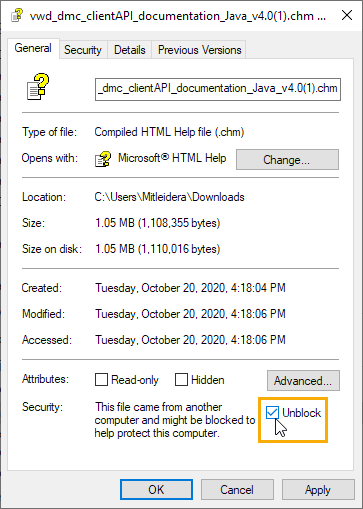Confirm changes with the OK button
The height and width of the screenshot is (509, 363).
[x=156, y=490]
